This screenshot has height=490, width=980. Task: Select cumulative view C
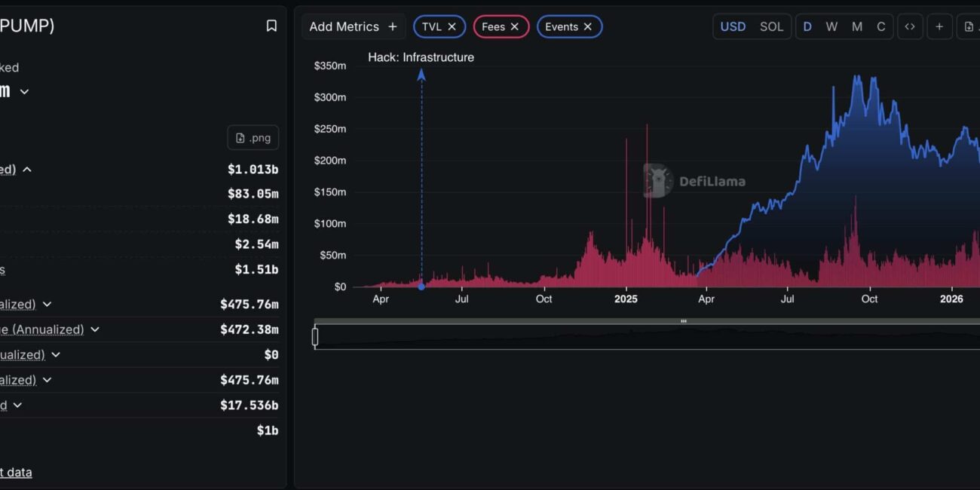coord(880,26)
